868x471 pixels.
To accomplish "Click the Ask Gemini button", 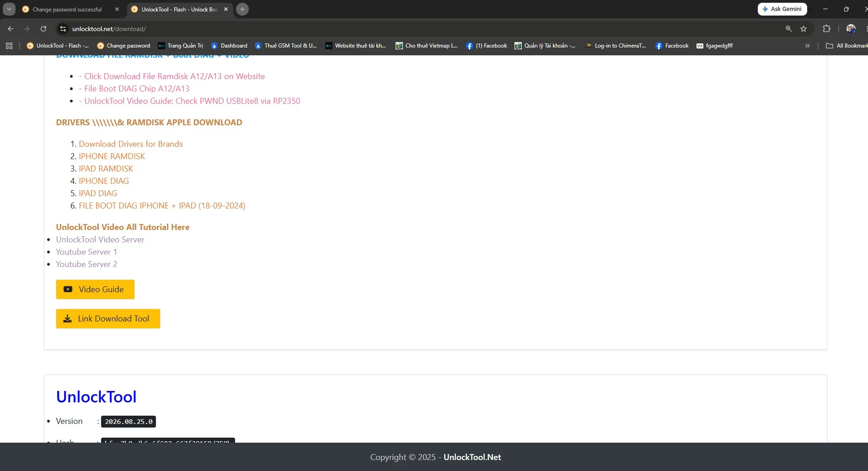I will (782, 9).
